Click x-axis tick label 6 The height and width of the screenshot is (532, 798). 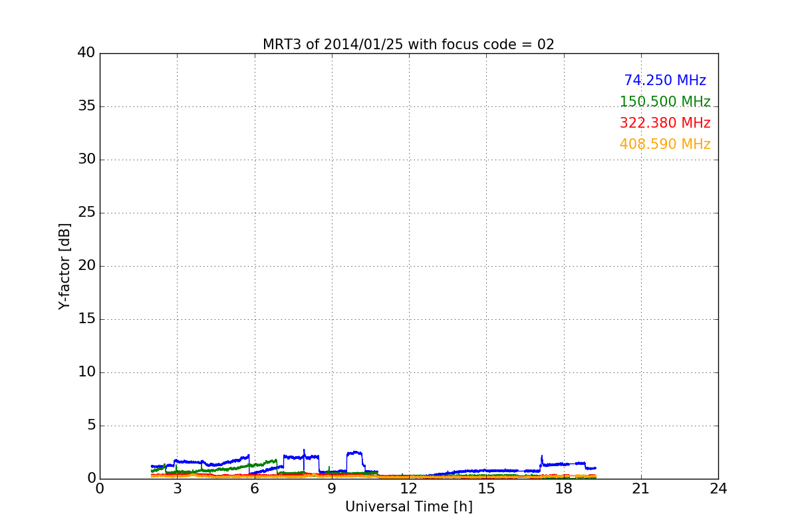pos(254,489)
